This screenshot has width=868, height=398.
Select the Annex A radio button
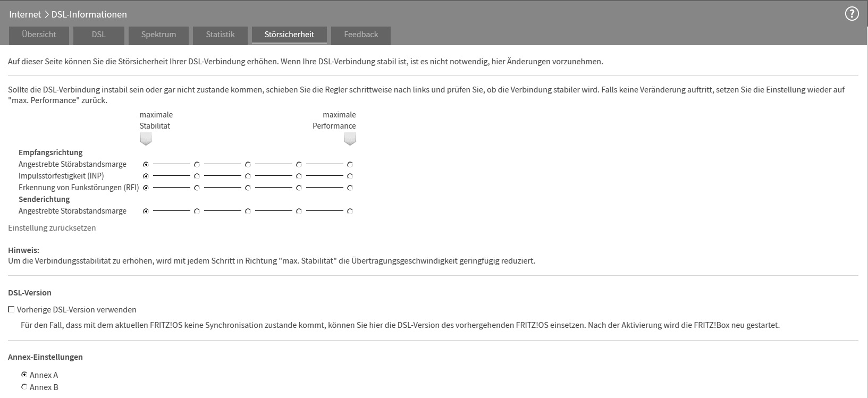coord(24,375)
